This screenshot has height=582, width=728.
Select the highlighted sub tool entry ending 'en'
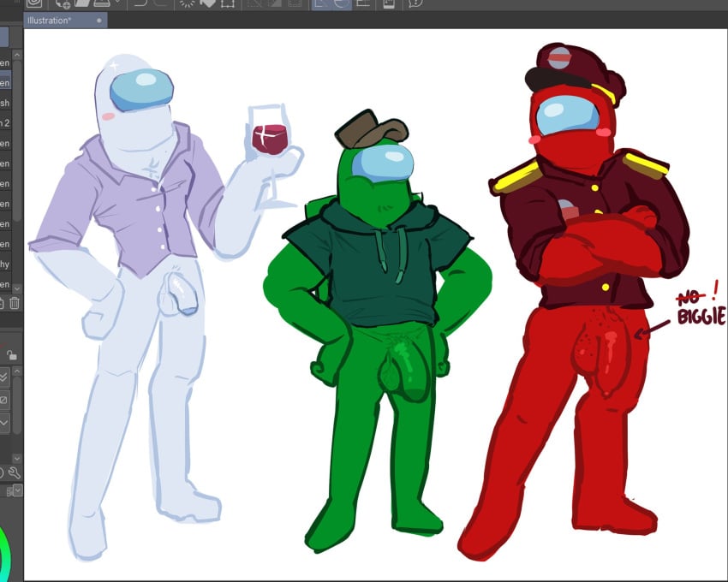(x=4, y=83)
